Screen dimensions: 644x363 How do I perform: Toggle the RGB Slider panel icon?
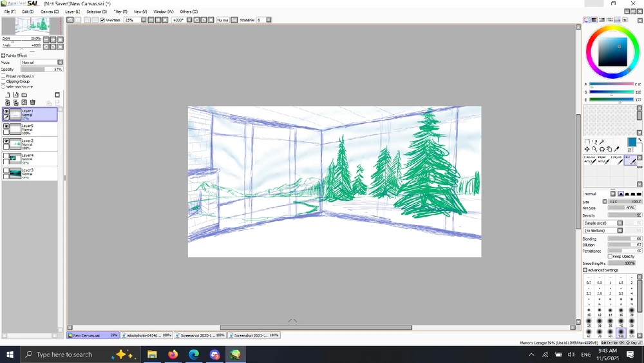[x=594, y=20]
